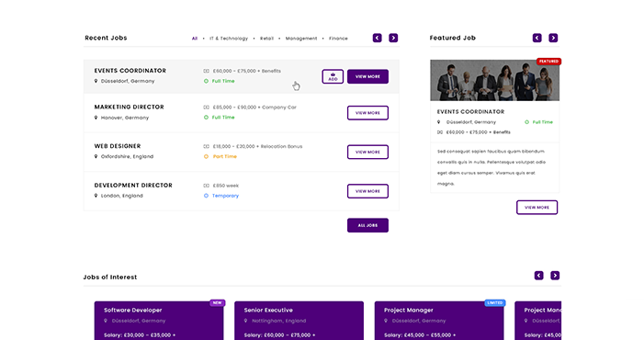This screenshot has height=340, width=644.
Task: Click Part Time label in Web Designer row
Action: pyautogui.click(x=225, y=156)
